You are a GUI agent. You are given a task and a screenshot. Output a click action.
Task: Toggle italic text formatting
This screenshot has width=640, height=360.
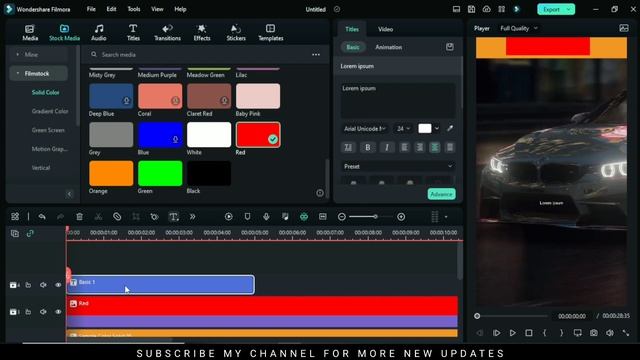[x=387, y=147]
